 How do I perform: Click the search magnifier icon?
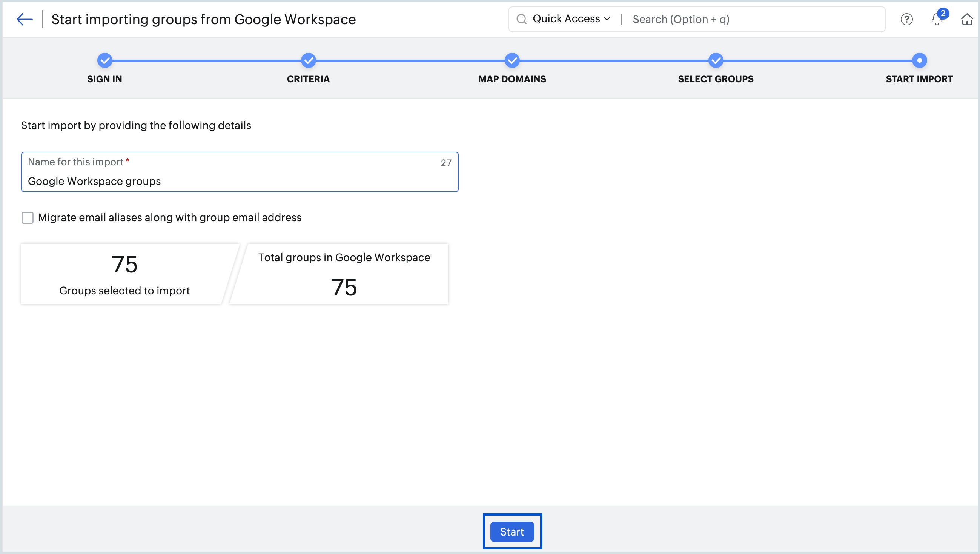523,18
